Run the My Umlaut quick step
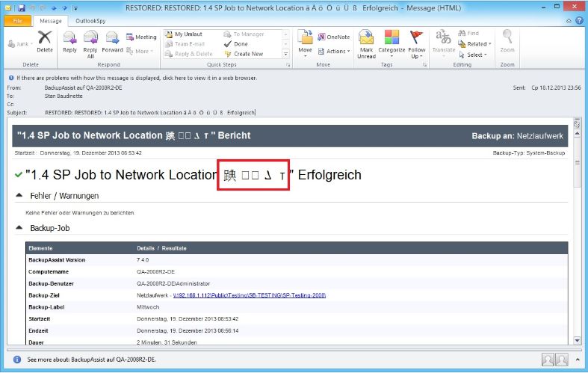This screenshot has width=588, height=373. (x=184, y=34)
